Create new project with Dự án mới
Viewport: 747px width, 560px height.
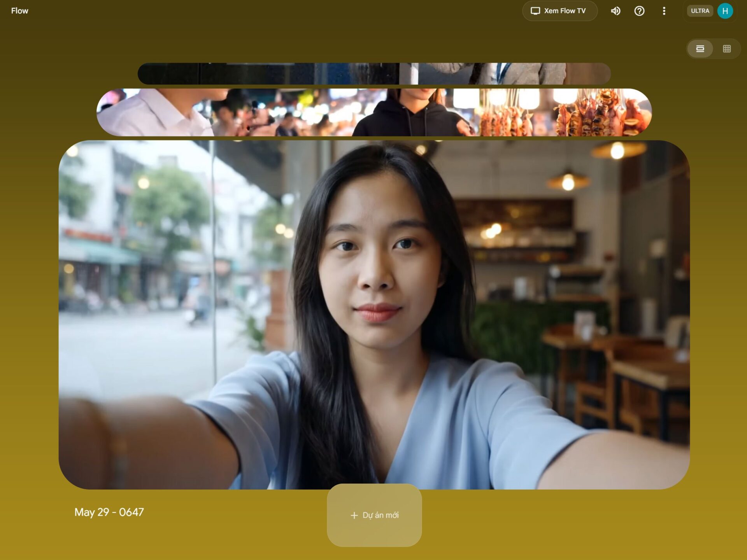[374, 515]
